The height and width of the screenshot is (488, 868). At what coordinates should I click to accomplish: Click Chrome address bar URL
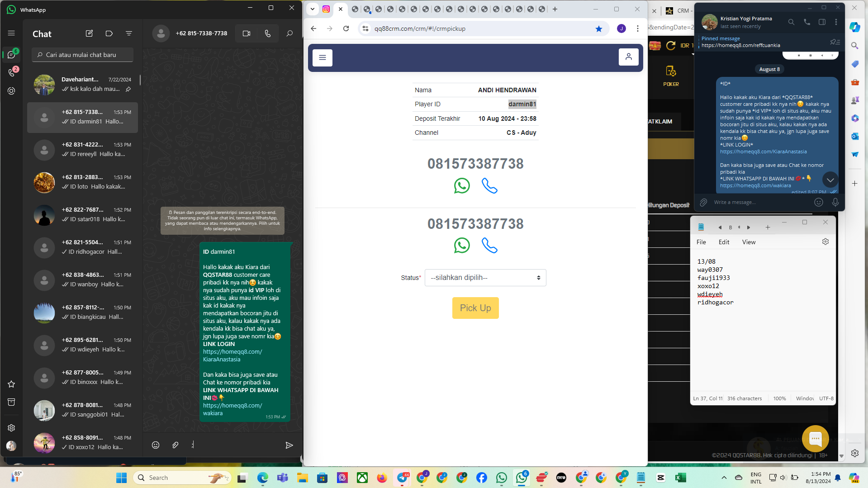[x=420, y=28]
